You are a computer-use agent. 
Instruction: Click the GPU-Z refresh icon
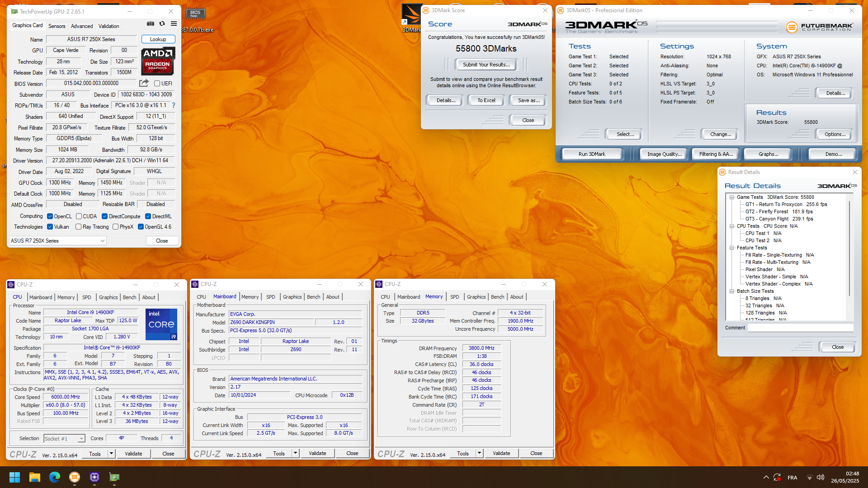tap(162, 24)
